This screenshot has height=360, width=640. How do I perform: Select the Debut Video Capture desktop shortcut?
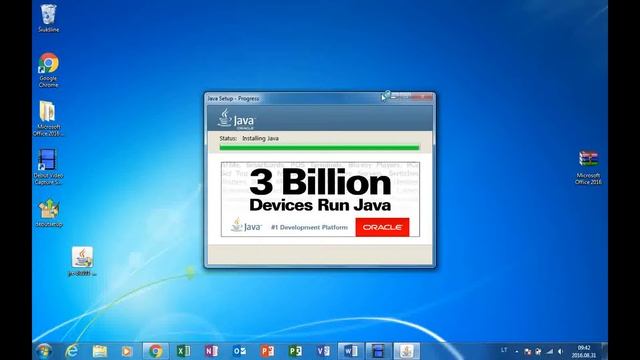click(x=48, y=167)
